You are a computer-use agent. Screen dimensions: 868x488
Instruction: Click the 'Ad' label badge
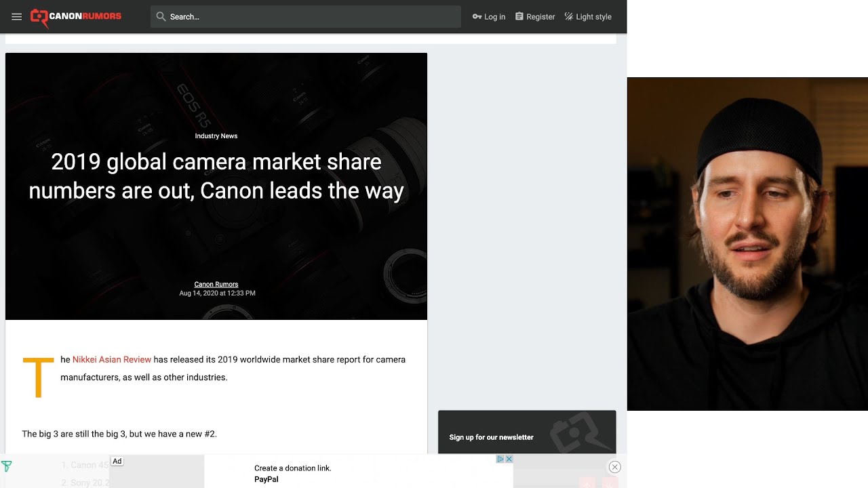click(117, 462)
